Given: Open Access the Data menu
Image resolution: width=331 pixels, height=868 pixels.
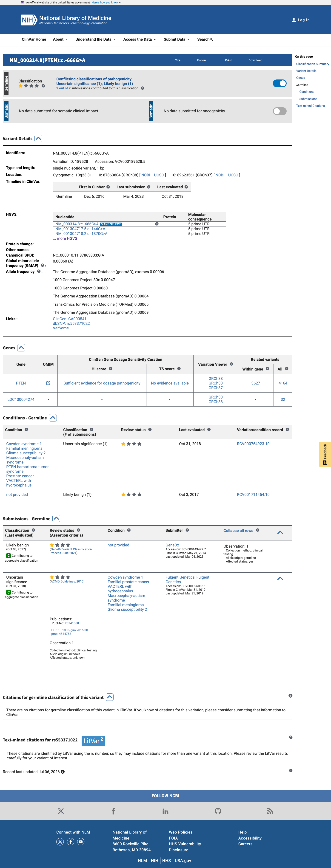Looking at the screenshot, I should 140,40.
